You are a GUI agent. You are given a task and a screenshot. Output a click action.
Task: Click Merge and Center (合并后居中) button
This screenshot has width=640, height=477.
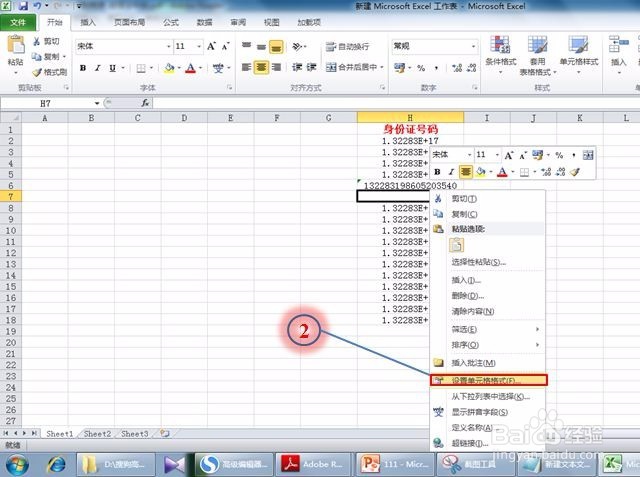pos(351,67)
